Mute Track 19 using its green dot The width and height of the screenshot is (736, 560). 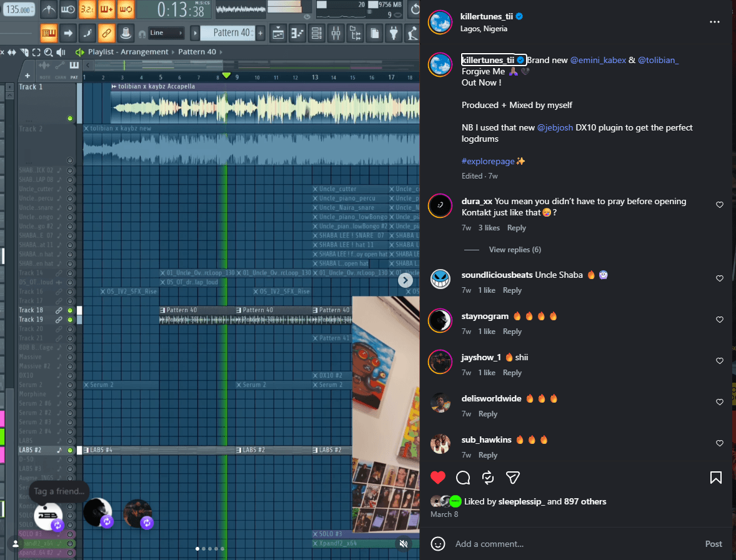point(70,320)
